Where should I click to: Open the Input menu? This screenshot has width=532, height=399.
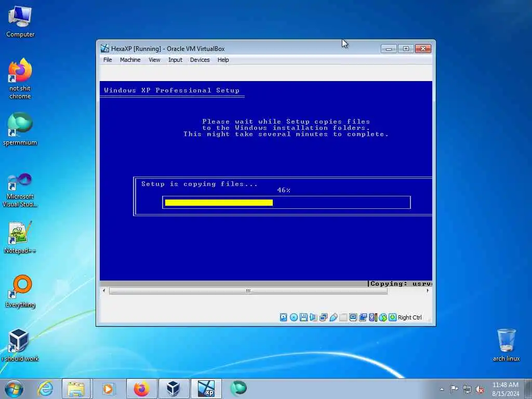click(175, 60)
